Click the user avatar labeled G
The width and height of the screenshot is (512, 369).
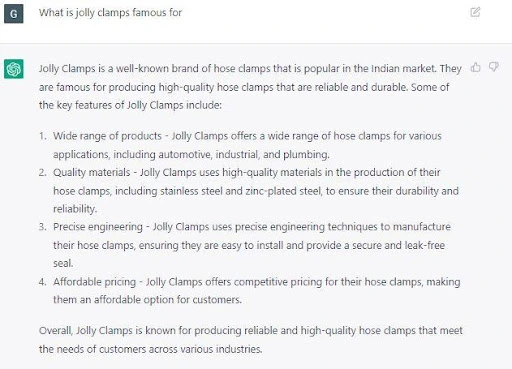[14, 14]
